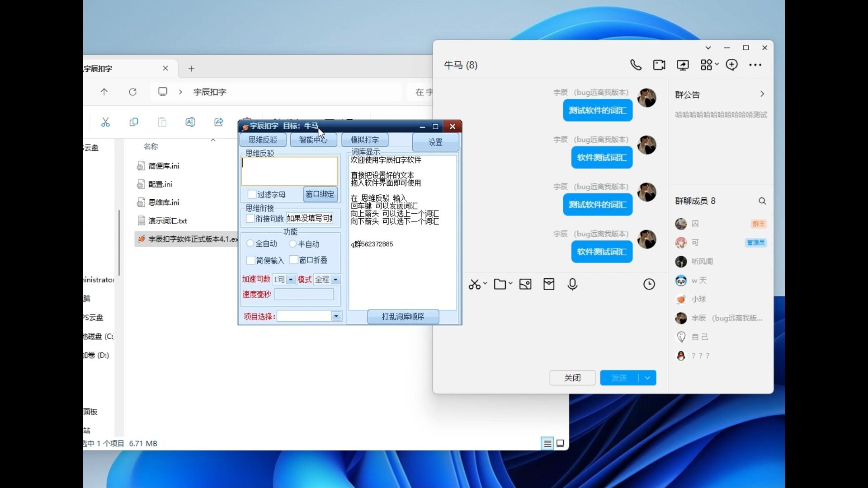
Task: Open the group apps grid icon
Action: [x=707, y=65]
